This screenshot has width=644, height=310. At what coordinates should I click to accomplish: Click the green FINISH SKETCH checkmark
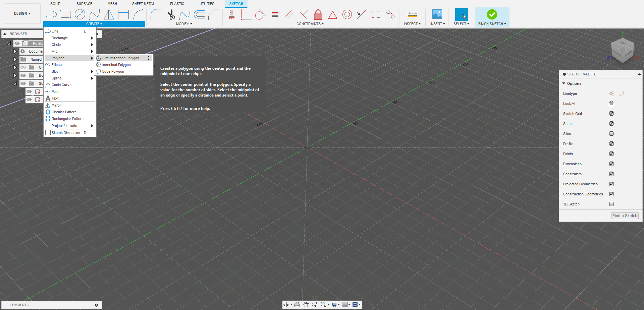tap(492, 14)
